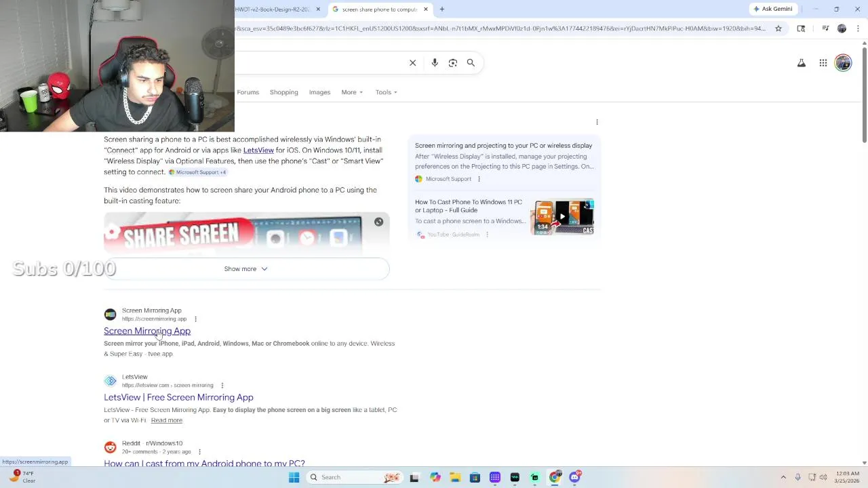The height and width of the screenshot is (488, 868).
Task: Open the Google account avatar
Action: point(843,63)
